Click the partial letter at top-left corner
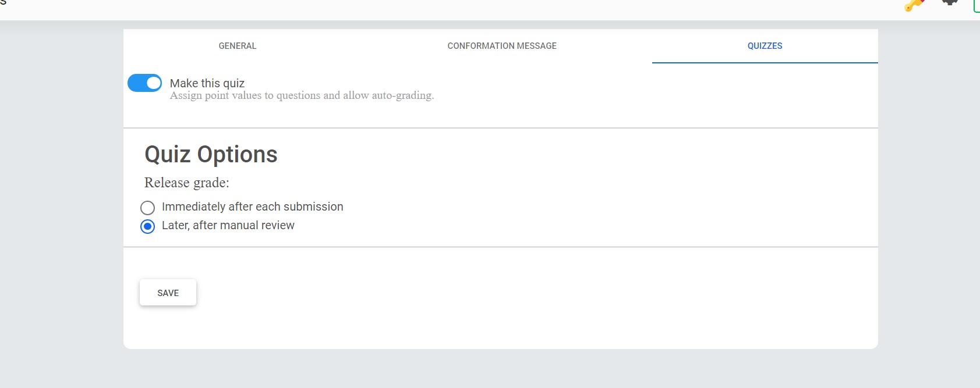The height and width of the screenshot is (388, 980). click(3, 2)
